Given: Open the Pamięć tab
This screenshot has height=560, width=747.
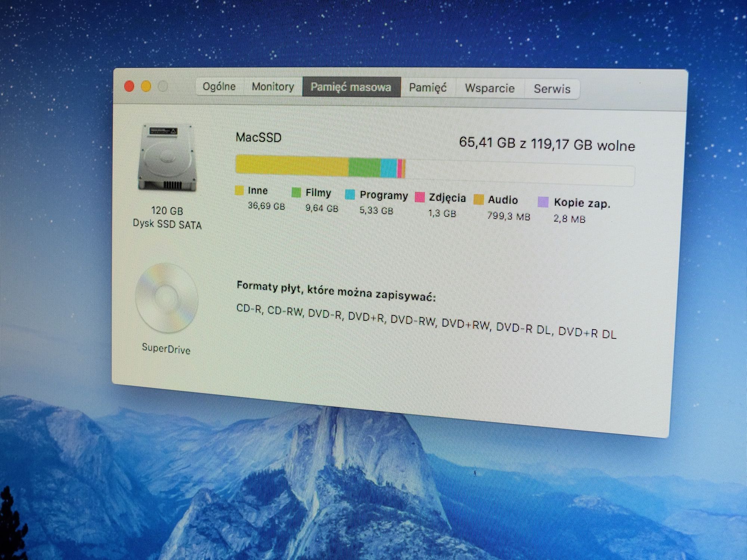Looking at the screenshot, I should (x=428, y=88).
